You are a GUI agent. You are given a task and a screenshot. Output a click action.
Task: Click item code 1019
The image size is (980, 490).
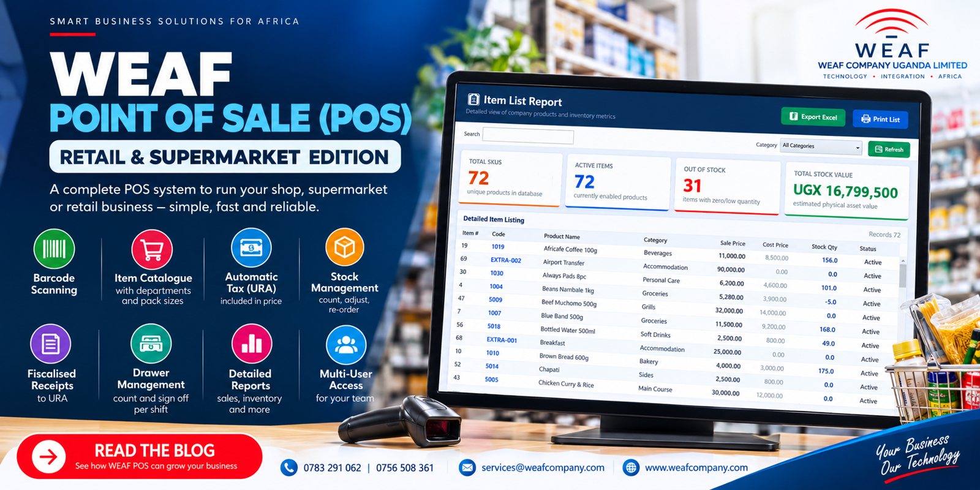[x=498, y=247]
